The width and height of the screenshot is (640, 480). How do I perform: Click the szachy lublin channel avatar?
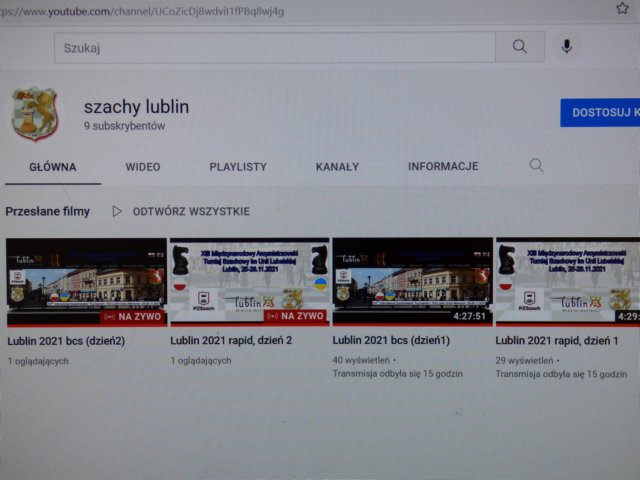(34, 113)
